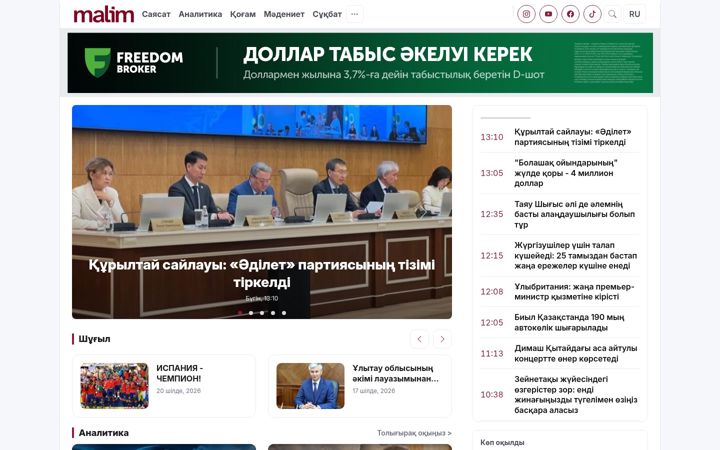Select the third carousel slide dot

click(x=262, y=313)
